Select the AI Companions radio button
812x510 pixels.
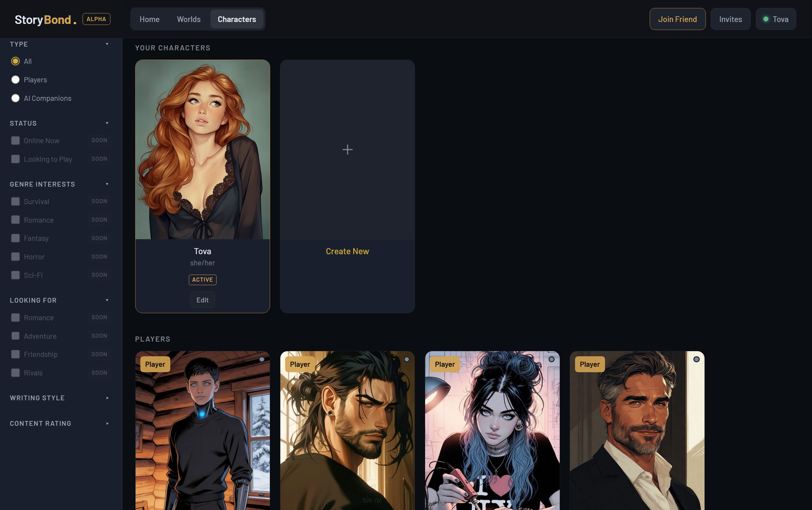[x=15, y=98]
